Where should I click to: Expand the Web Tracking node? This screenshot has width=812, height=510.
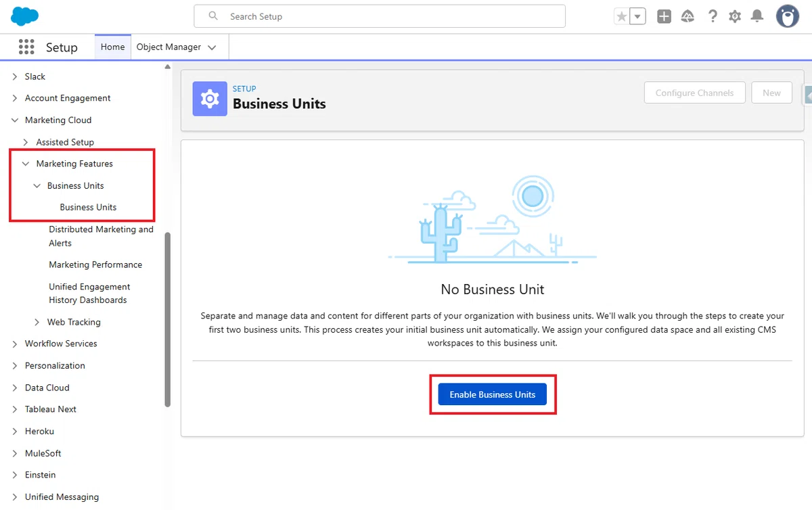click(x=37, y=322)
